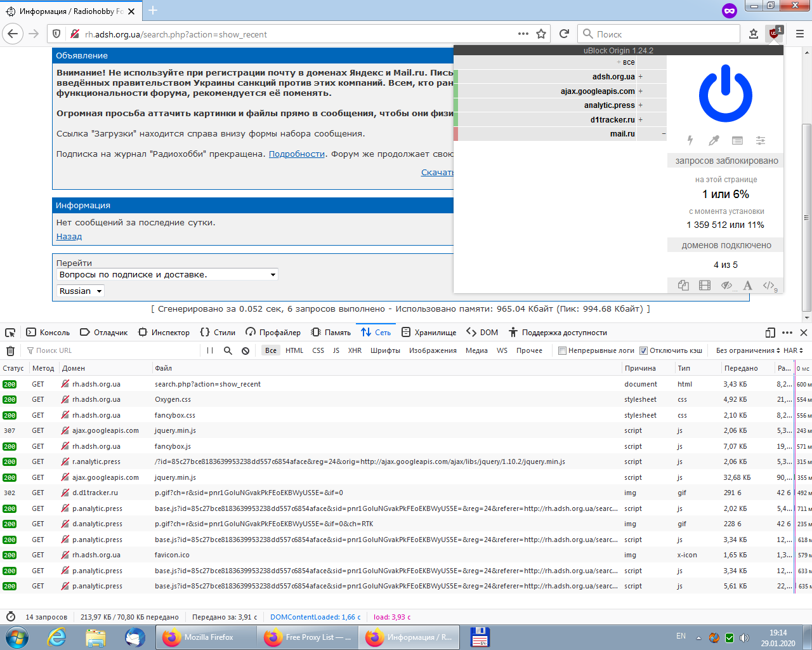Open the 'Russian' language selector
The width and height of the screenshot is (812, 650).
click(80, 291)
